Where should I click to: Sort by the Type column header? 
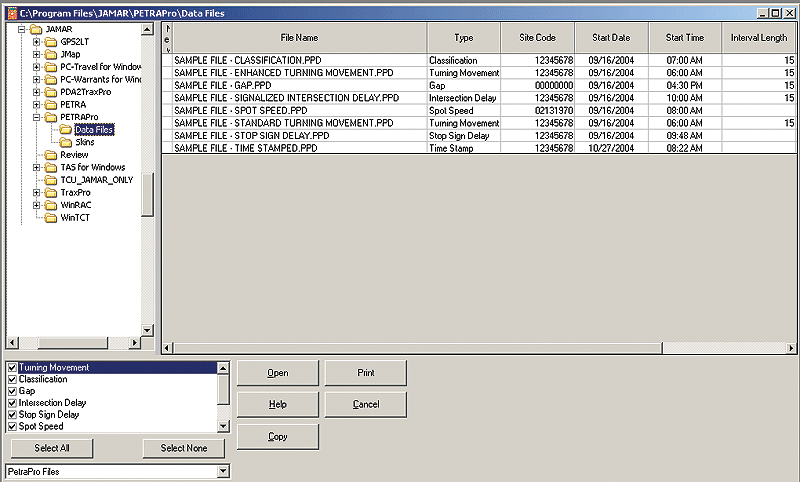click(464, 38)
